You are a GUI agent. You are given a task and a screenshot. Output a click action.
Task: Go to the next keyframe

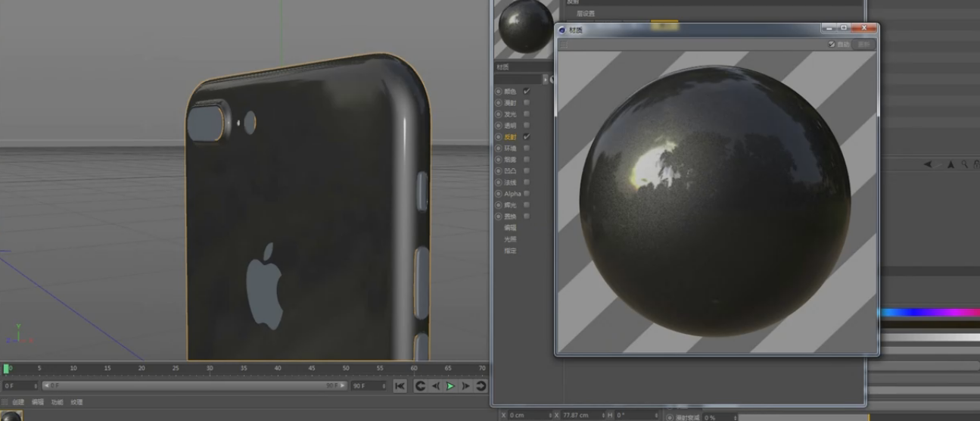[481, 386]
